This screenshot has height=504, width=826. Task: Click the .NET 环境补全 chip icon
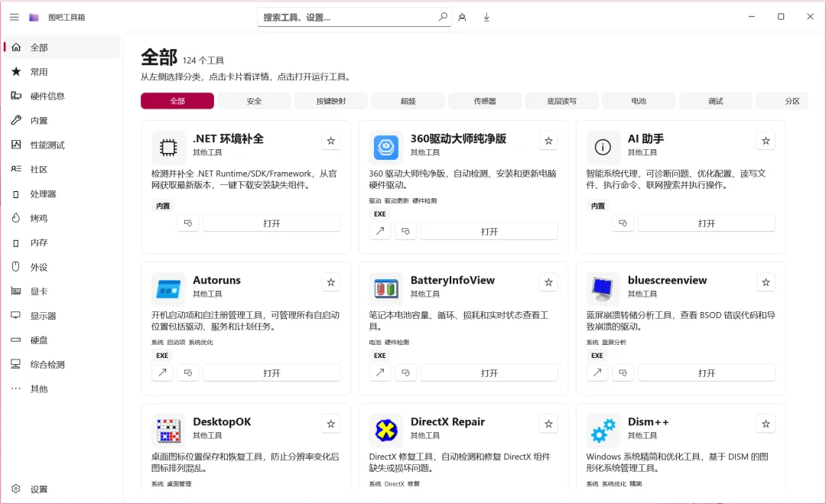168,148
